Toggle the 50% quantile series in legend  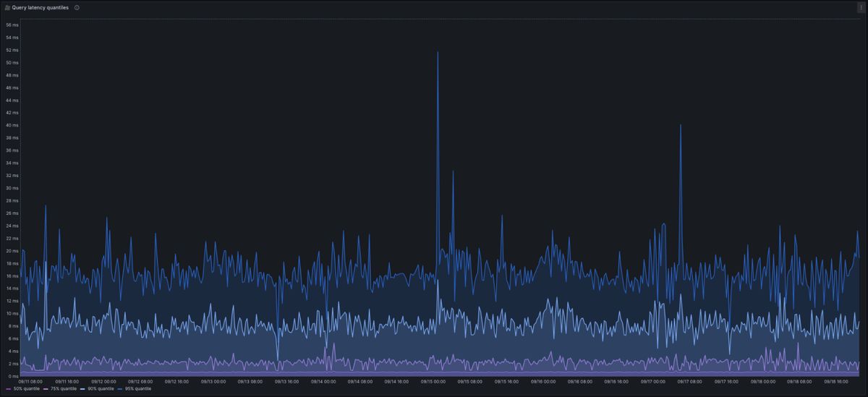26,389
